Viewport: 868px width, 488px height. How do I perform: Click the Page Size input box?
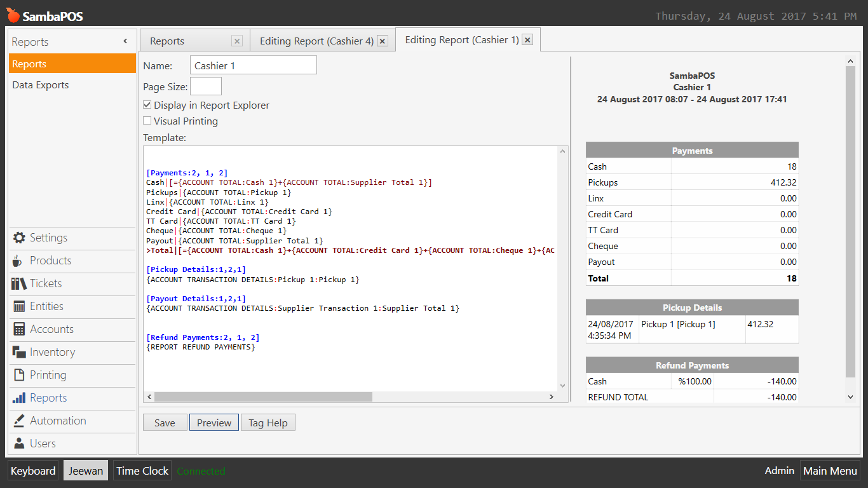(206, 86)
